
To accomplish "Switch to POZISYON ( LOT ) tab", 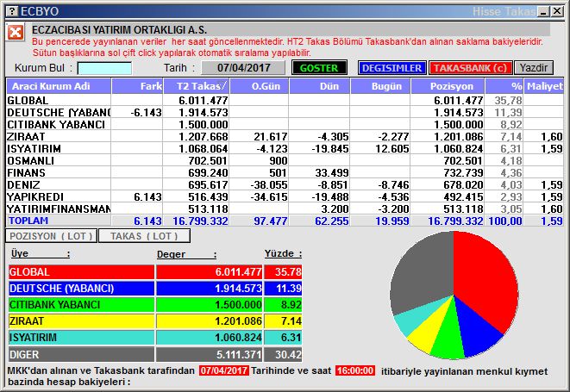I will 50,235.
